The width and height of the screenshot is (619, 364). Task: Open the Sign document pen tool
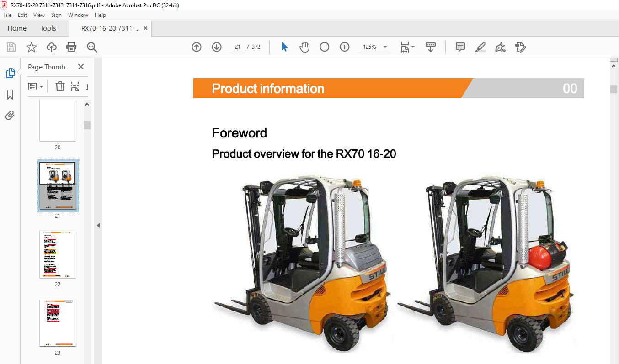click(x=500, y=47)
